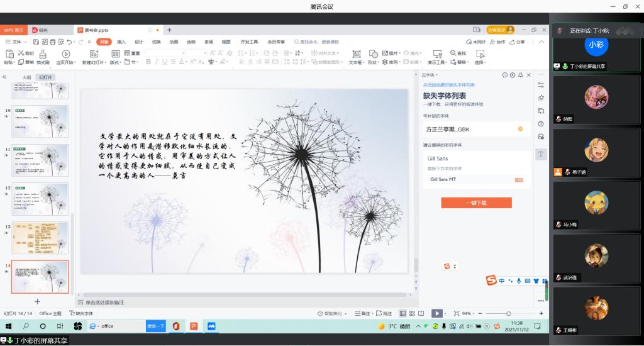Toggle bold formatting
This screenshot has height=346, width=644.
click(148, 62)
